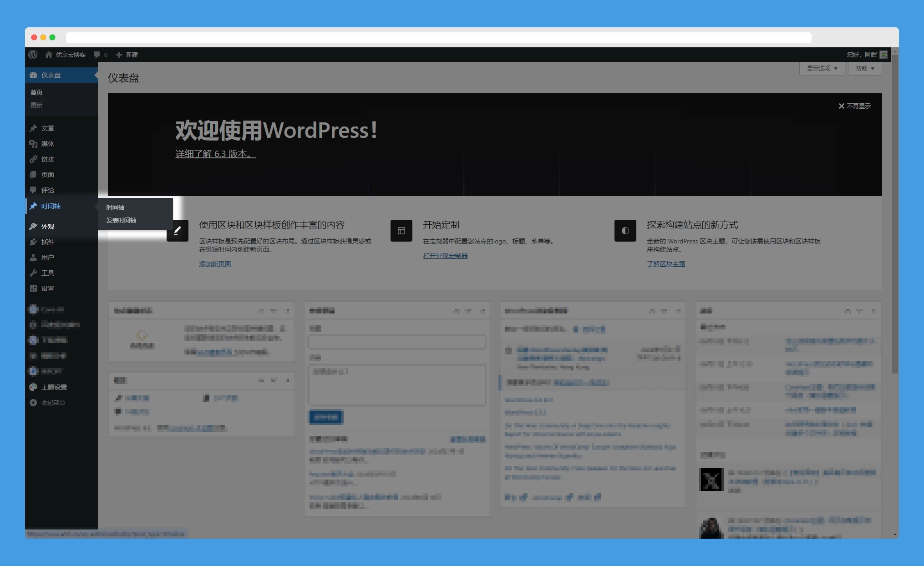Click the 仪表盘 dashboard gauge icon
This screenshot has height=566, width=924.
pyautogui.click(x=33, y=75)
